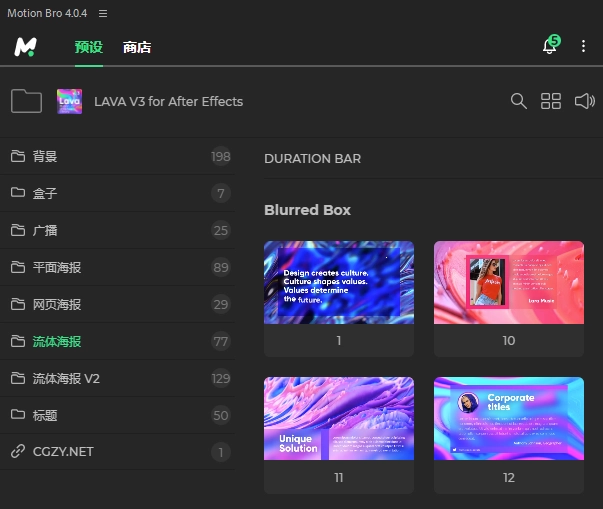
Task: Select the Corporate titles preset thumbnail
Action: coord(509,419)
